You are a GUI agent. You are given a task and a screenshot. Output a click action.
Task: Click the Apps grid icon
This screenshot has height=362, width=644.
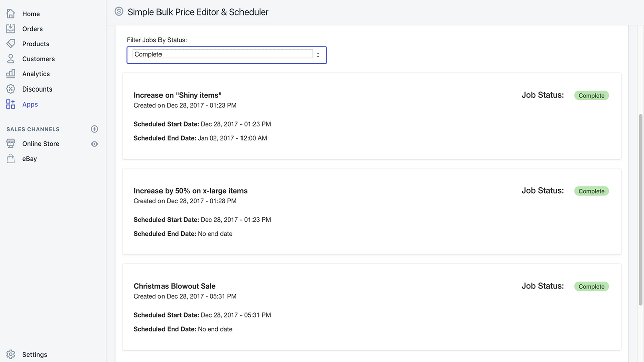(x=11, y=104)
